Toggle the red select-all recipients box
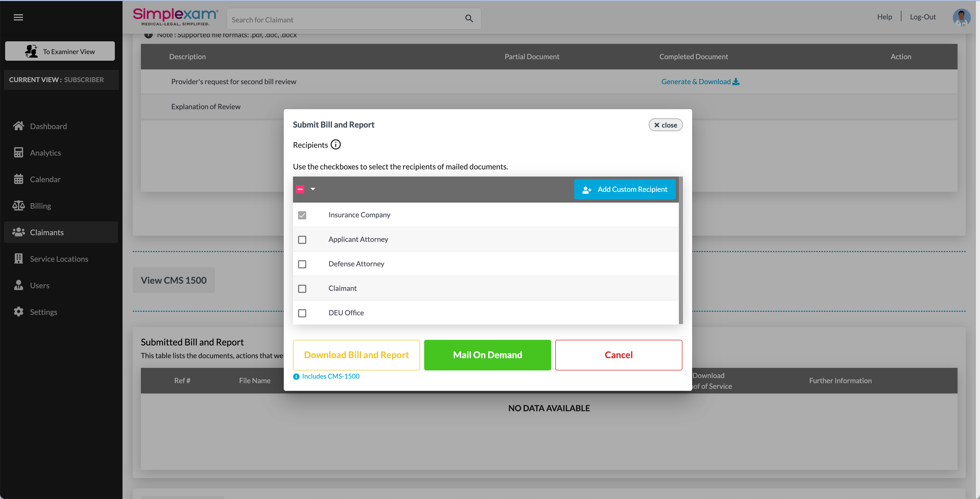Viewport: 980px width, 499px height. (300, 189)
